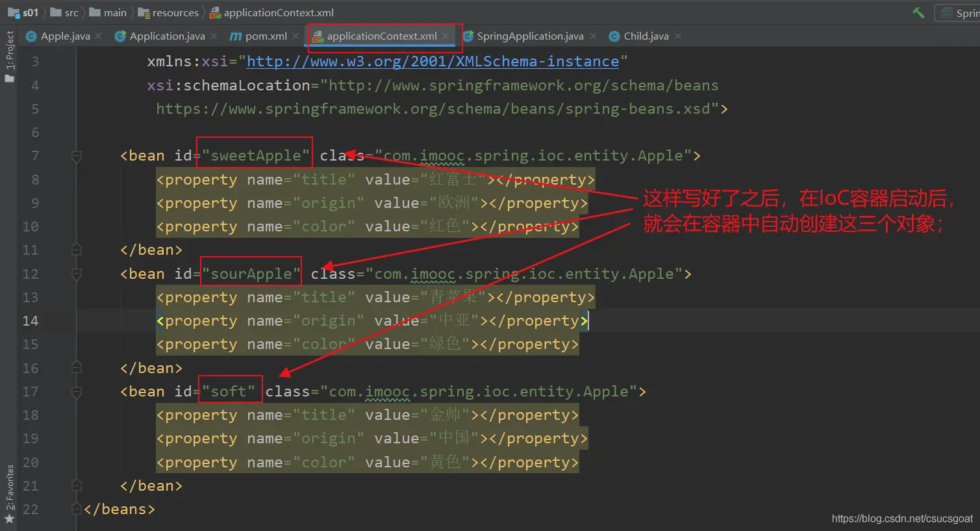Switch to the Application.java tab
Viewport: 980px width, 531px height.
click(x=166, y=36)
